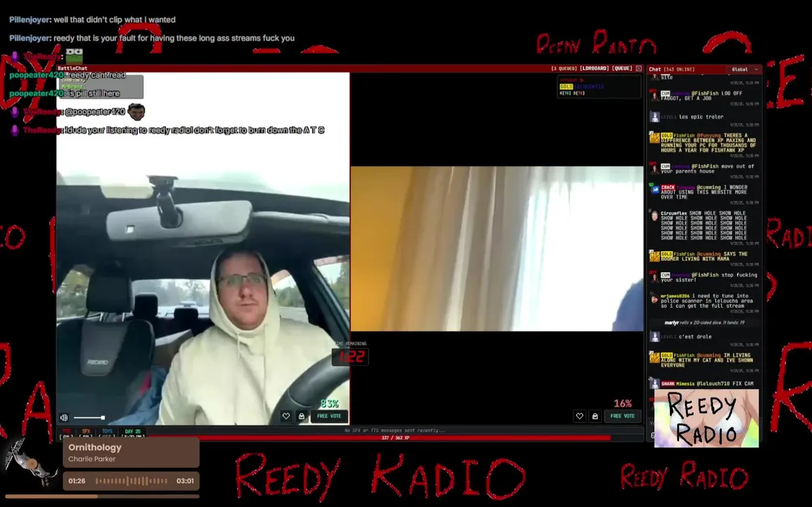Click the Ornithology song title

pos(95,447)
